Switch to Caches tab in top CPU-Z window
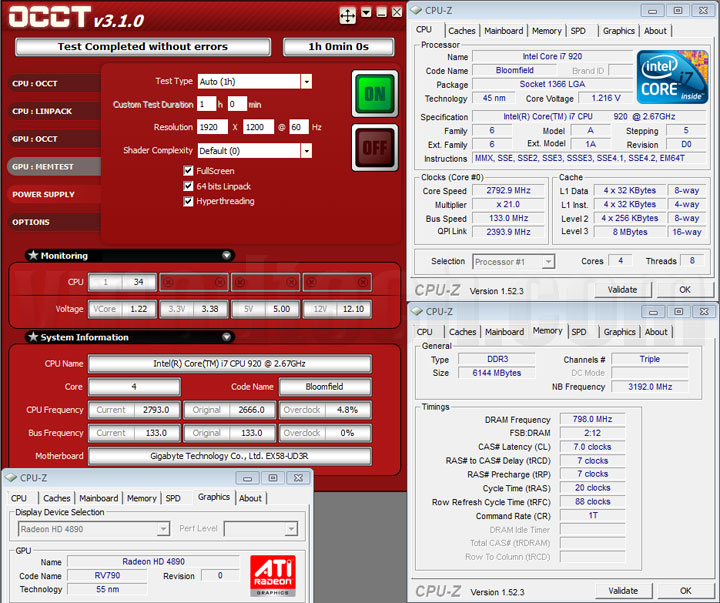 [x=461, y=31]
